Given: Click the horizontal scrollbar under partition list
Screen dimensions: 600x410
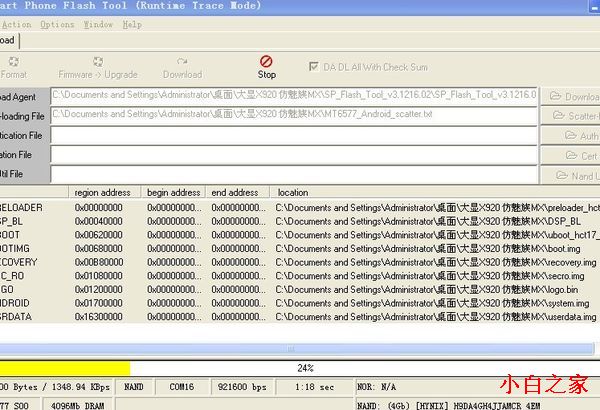Looking at the screenshot, I should pyautogui.click(x=297, y=348).
